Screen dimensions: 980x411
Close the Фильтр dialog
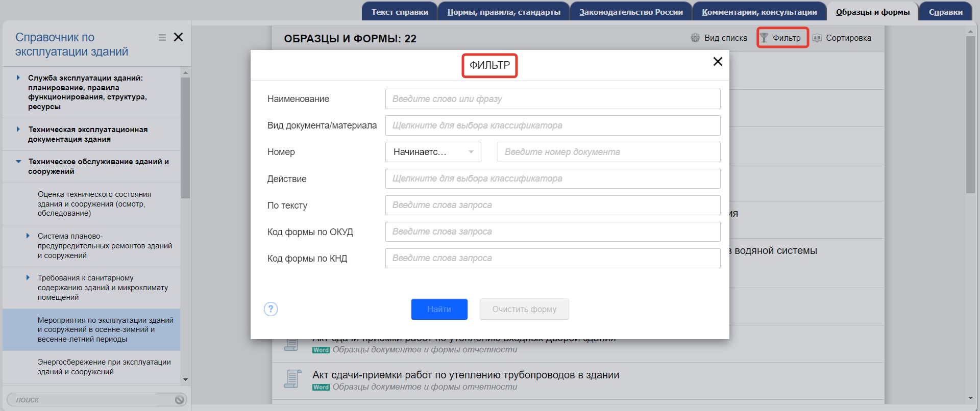point(718,62)
